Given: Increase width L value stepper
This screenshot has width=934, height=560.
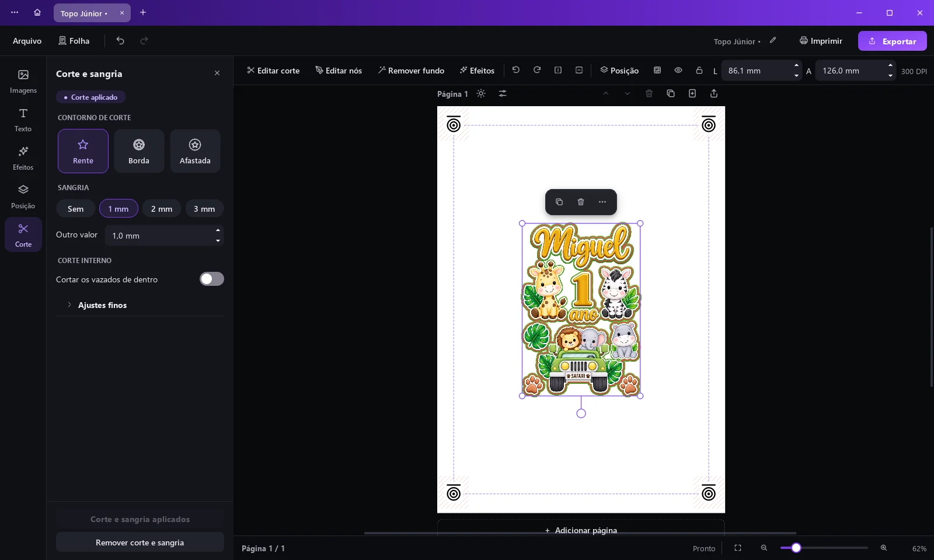Looking at the screenshot, I should [796, 65].
